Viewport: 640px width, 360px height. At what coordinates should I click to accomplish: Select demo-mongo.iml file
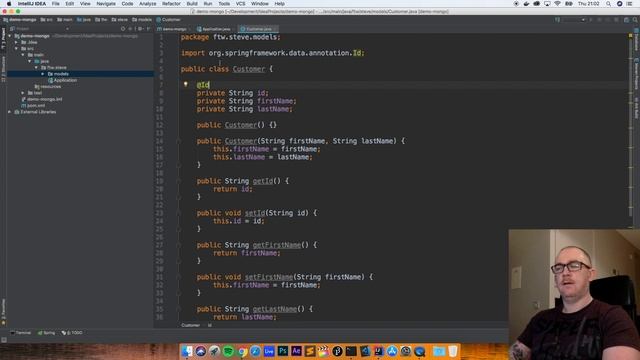pos(44,99)
